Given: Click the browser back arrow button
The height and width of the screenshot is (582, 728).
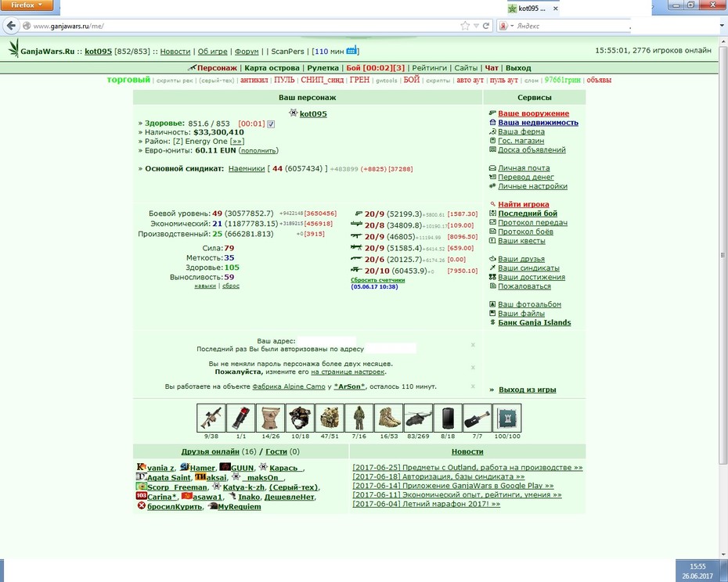Looking at the screenshot, I should pos(11,26).
